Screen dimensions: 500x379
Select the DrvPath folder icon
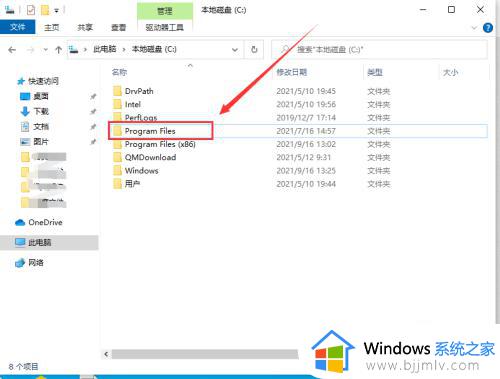(x=117, y=91)
